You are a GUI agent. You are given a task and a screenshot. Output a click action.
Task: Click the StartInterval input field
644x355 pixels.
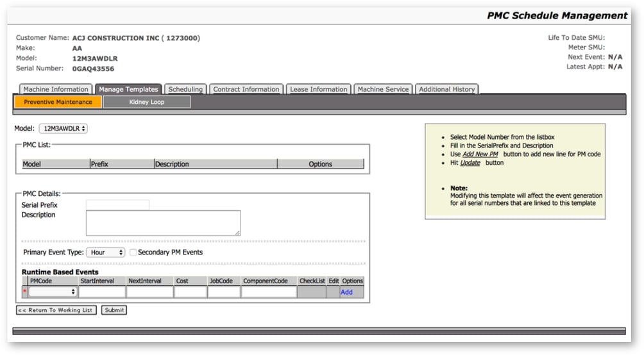[102, 292]
